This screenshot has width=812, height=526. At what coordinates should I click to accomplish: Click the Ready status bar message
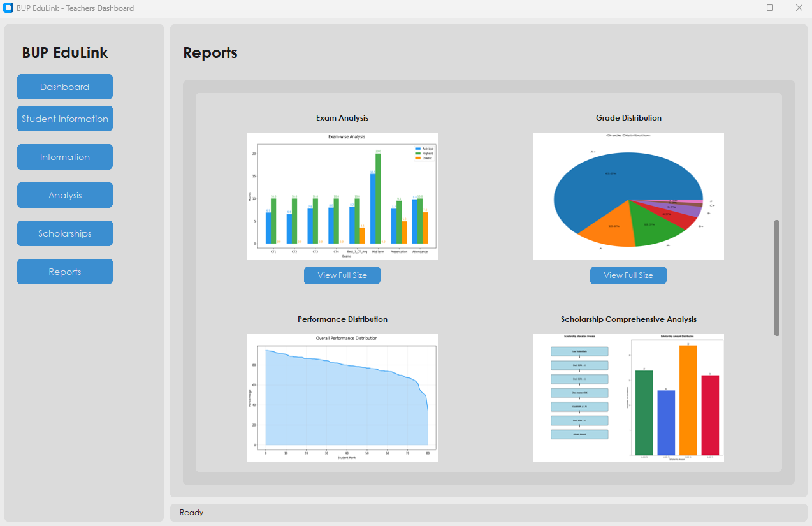pyautogui.click(x=191, y=512)
